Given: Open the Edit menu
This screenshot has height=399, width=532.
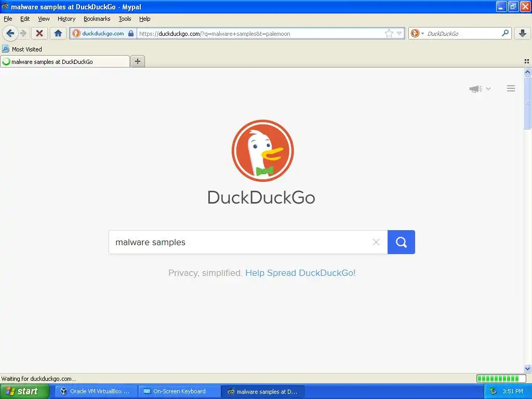Looking at the screenshot, I should point(25,19).
